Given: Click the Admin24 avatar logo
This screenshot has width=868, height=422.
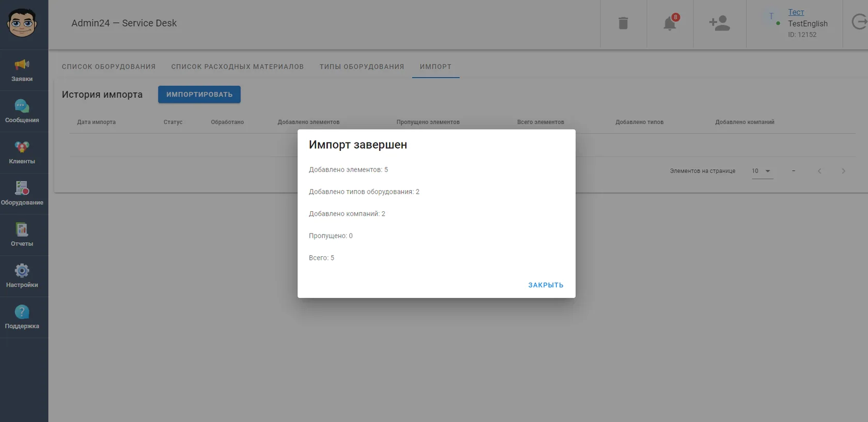Looking at the screenshot, I should tap(22, 23).
